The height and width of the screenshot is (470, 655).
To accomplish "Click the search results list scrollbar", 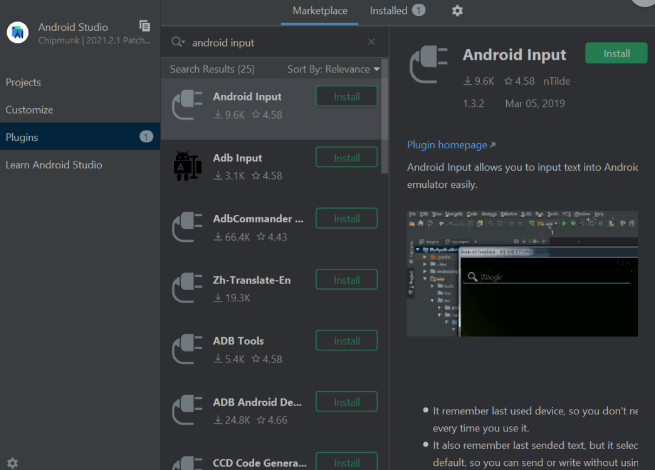I will [384, 116].
